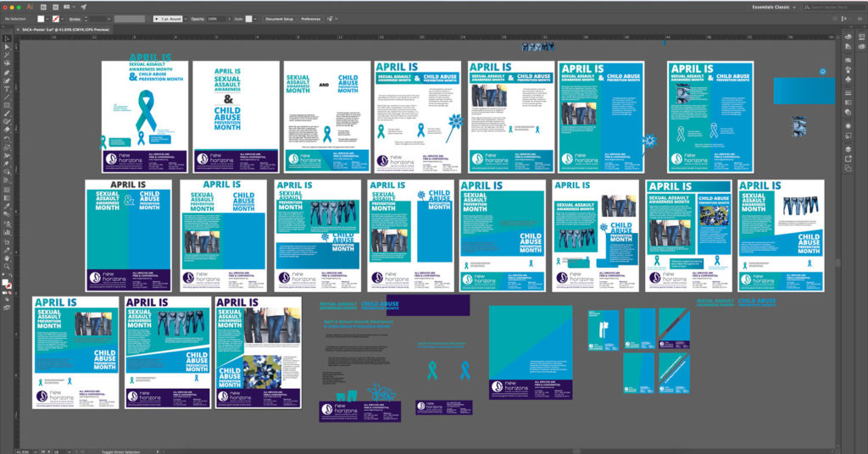Screen dimensions: 868x454
Task: Open the Stroke panel icon
Action: click(x=849, y=83)
